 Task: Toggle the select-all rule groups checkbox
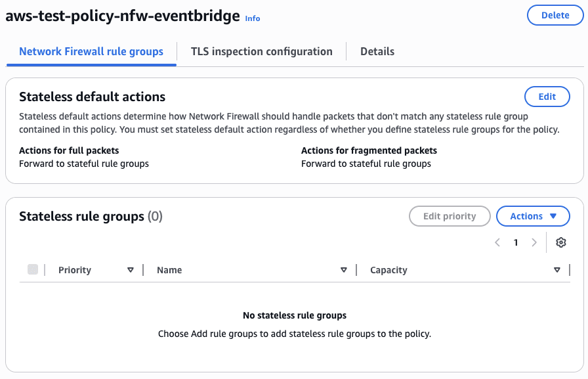[33, 269]
